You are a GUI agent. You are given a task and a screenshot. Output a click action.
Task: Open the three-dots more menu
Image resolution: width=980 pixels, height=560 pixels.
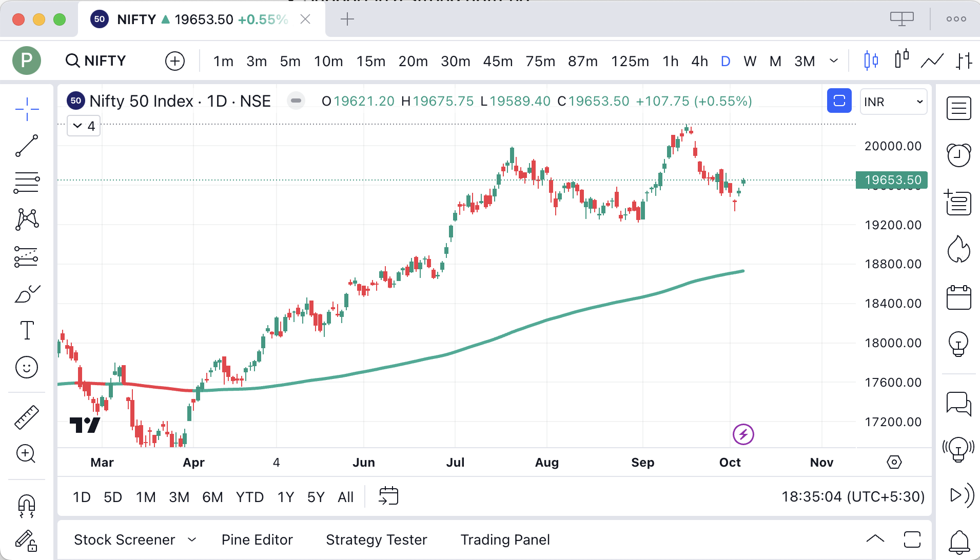(956, 19)
